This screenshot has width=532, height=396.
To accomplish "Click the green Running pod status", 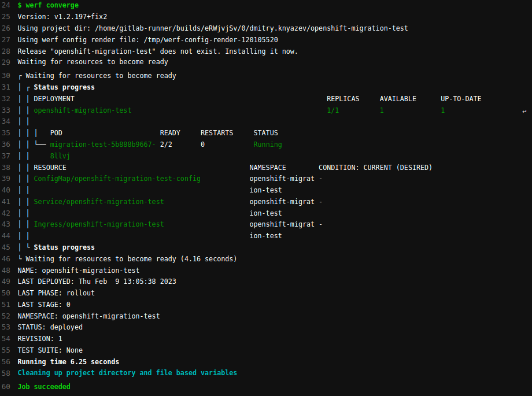I will [x=268, y=145].
